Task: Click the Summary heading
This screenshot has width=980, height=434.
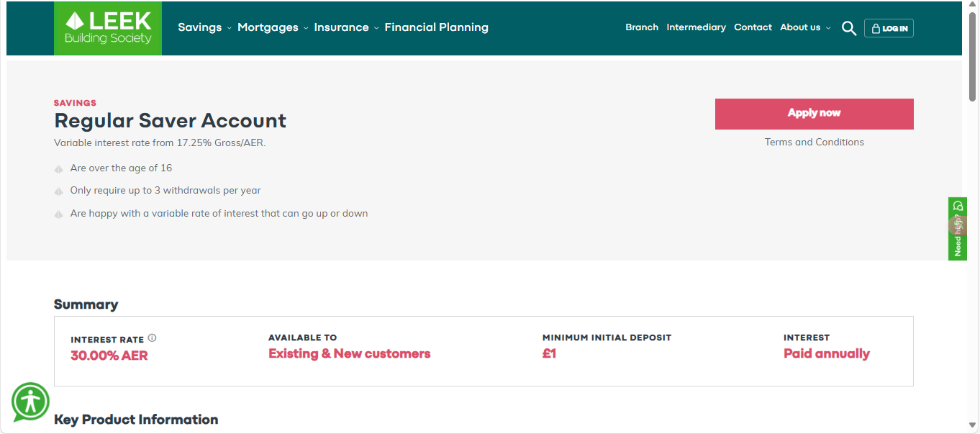Action: (86, 304)
